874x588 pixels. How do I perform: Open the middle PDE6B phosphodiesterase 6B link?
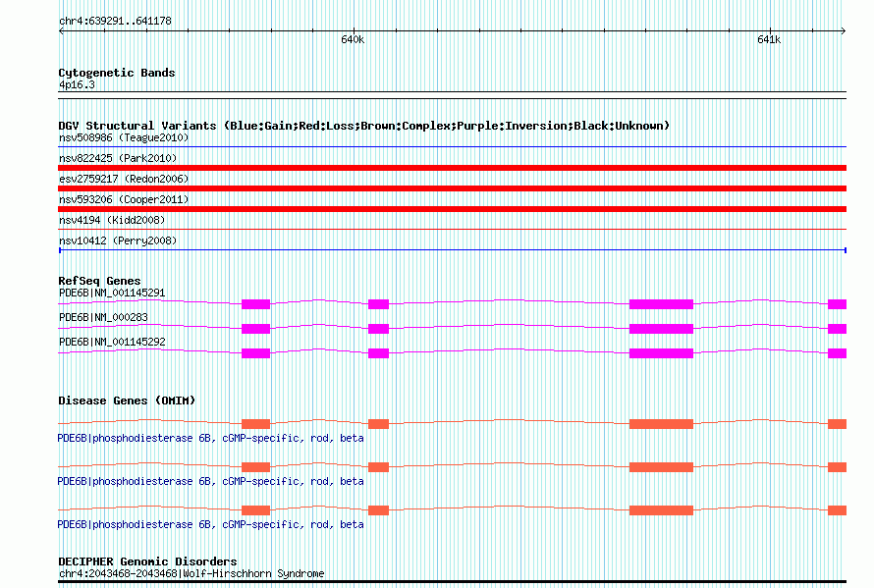(x=211, y=482)
